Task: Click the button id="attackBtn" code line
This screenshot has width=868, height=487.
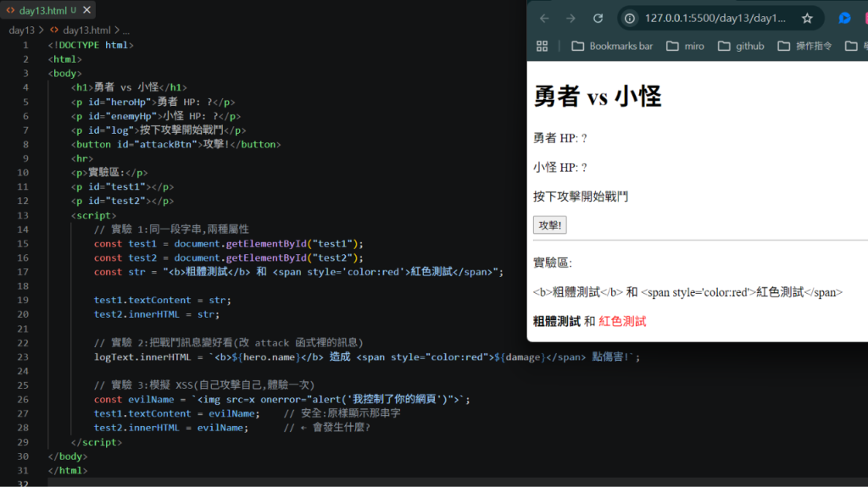Action: [x=176, y=145]
